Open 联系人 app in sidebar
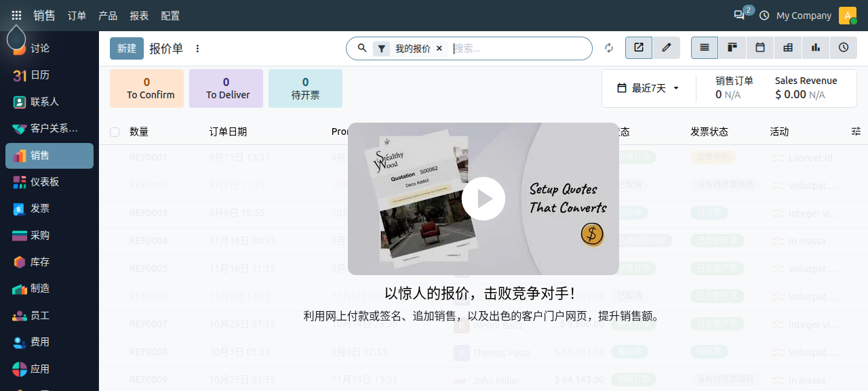 click(x=50, y=102)
